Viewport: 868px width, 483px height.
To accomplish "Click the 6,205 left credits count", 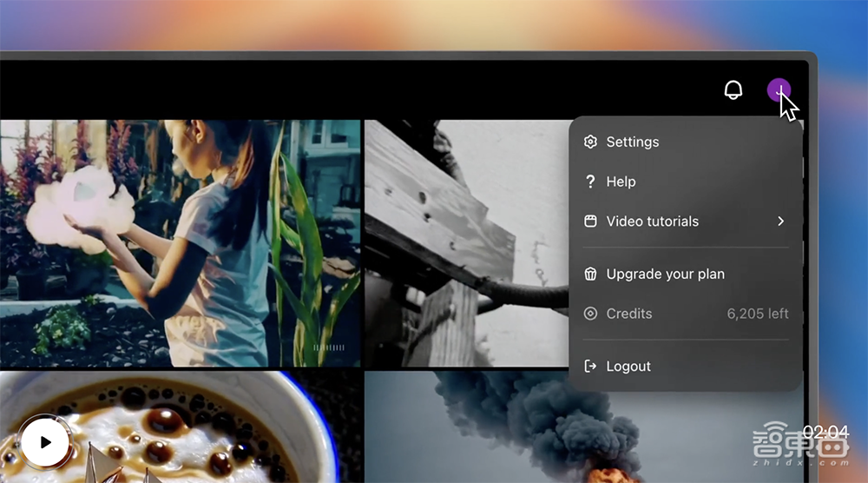I will point(757,314).
